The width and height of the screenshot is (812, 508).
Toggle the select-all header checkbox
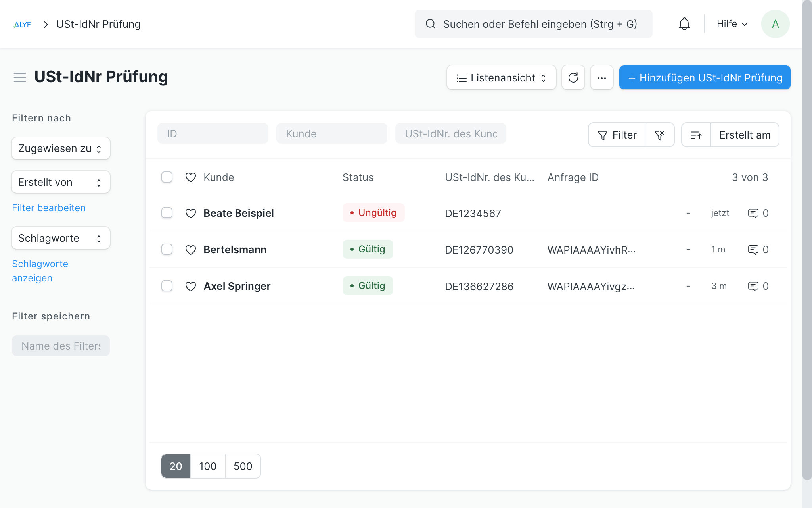[x=167, y=177]
